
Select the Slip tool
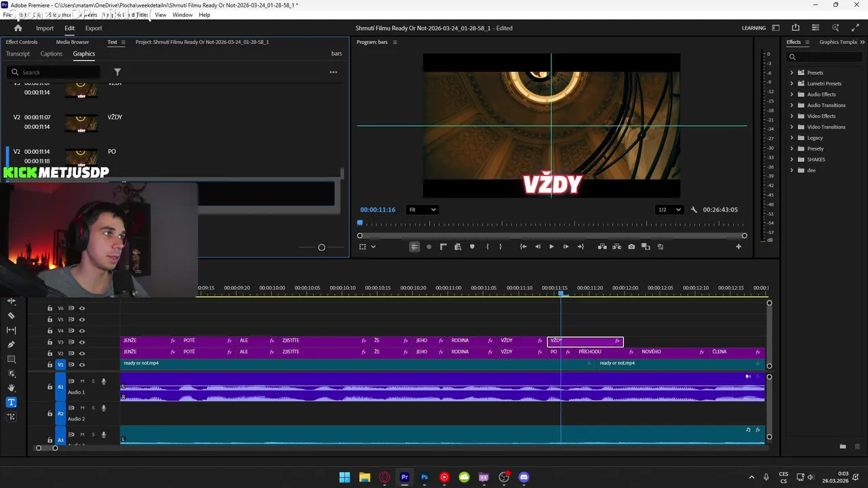(11, 330)
